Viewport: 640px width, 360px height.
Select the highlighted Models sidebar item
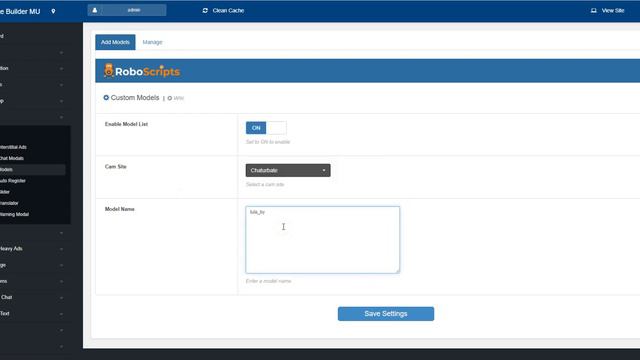(33, 169)
